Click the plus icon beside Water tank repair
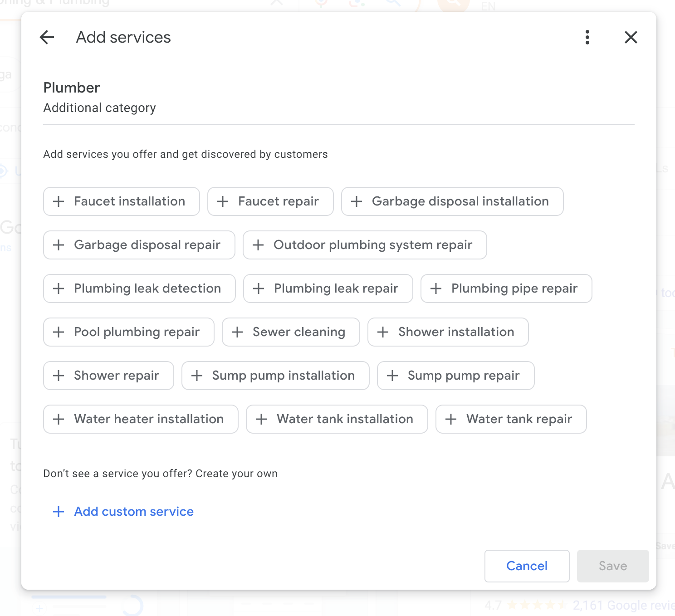 451,419
